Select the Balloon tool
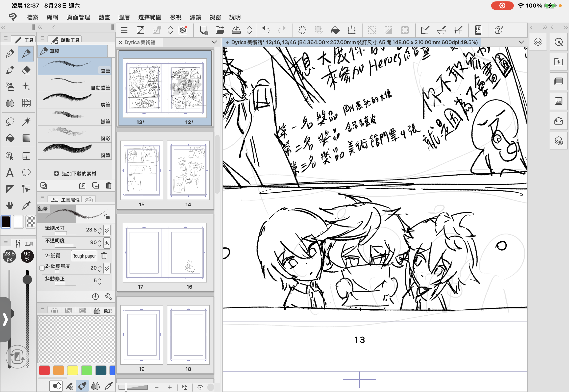This screenshot has width=569, height=392. click(26, 173)
